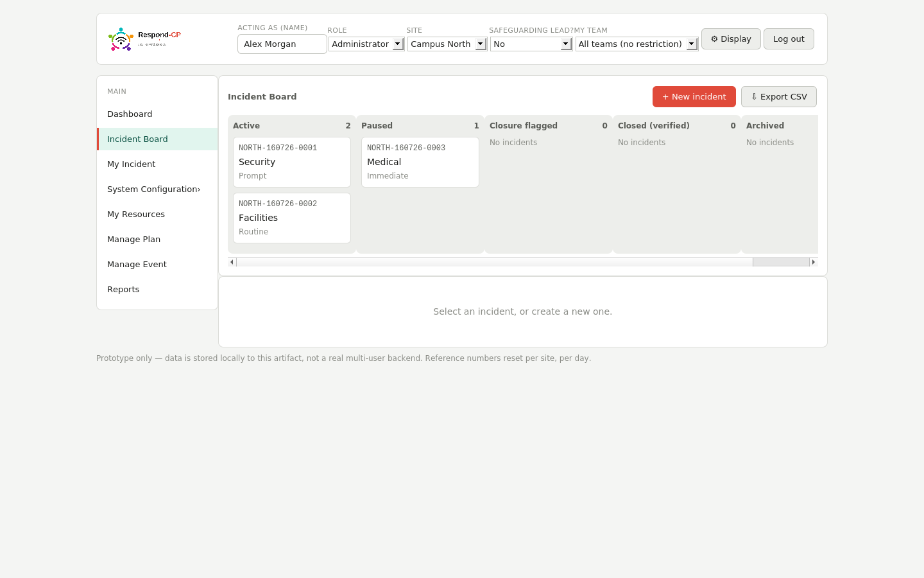Click the Active column header
924x578 pixels.
(x=292, y=126)
